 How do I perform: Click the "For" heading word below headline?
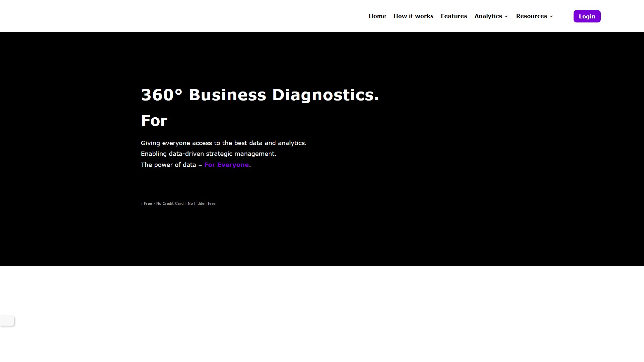point(154,121)
